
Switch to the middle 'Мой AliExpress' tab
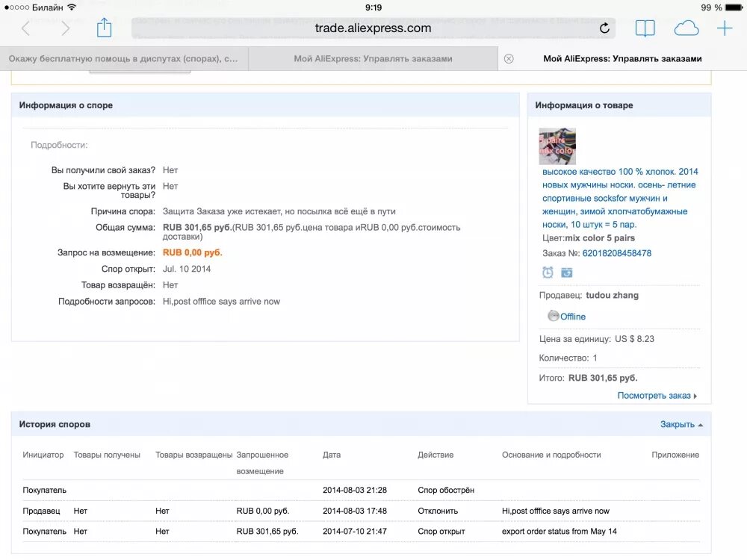(x=373, y=58)
